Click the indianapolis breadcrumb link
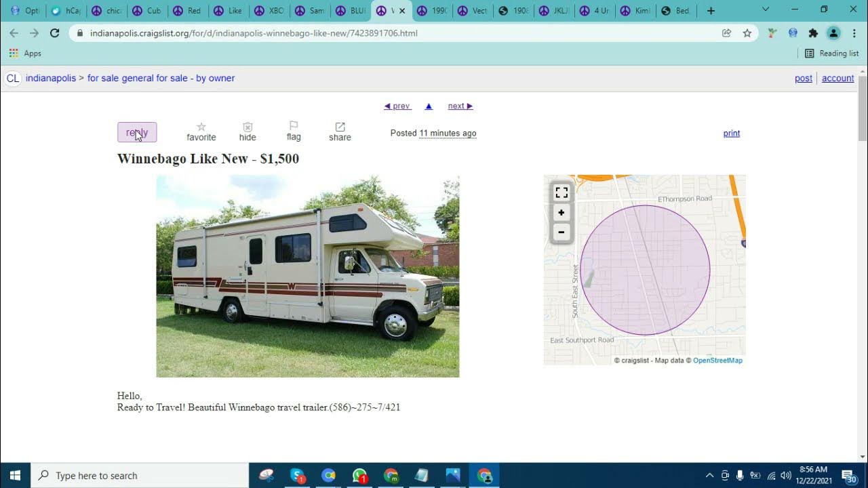 51,78
